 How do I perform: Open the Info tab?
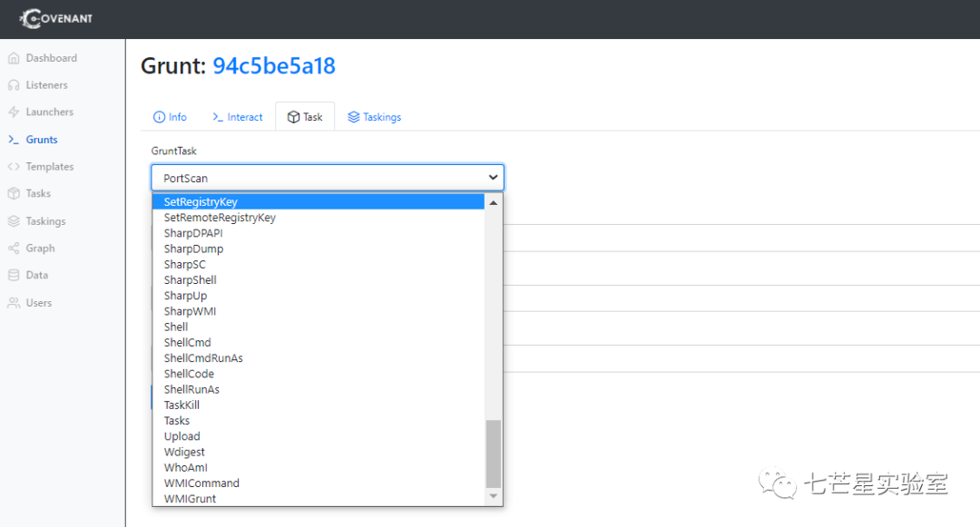pos(170,117)
